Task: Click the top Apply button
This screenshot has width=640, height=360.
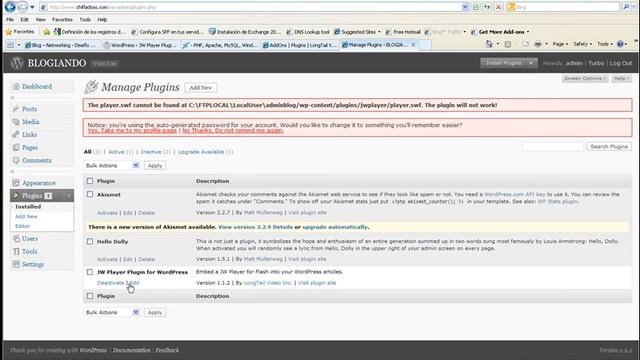Action: coord(155,165)
